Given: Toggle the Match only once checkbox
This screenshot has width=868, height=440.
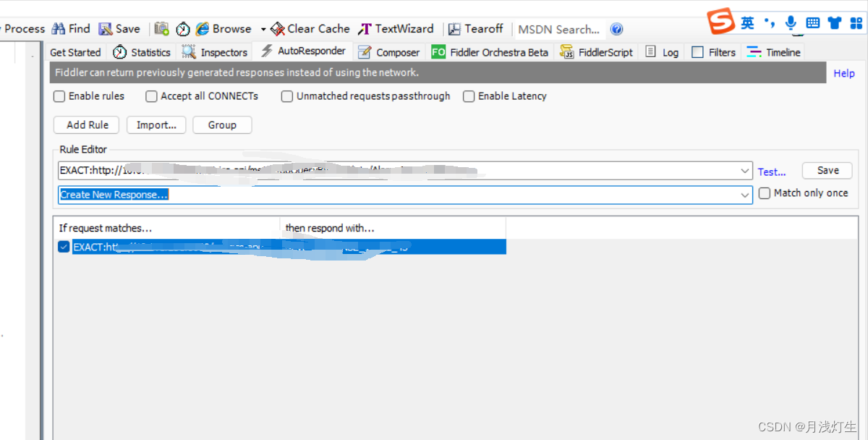Looking at the screenshot, I should click(765, 193).
